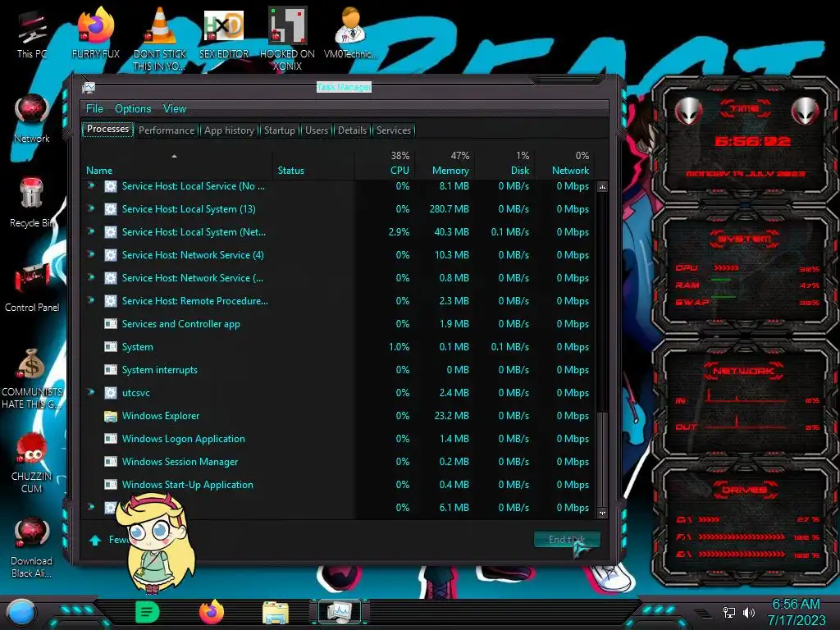This screenshot has height=630, width=840.
Task: Click the 2.9% CPU value
Action: [399, 232]
